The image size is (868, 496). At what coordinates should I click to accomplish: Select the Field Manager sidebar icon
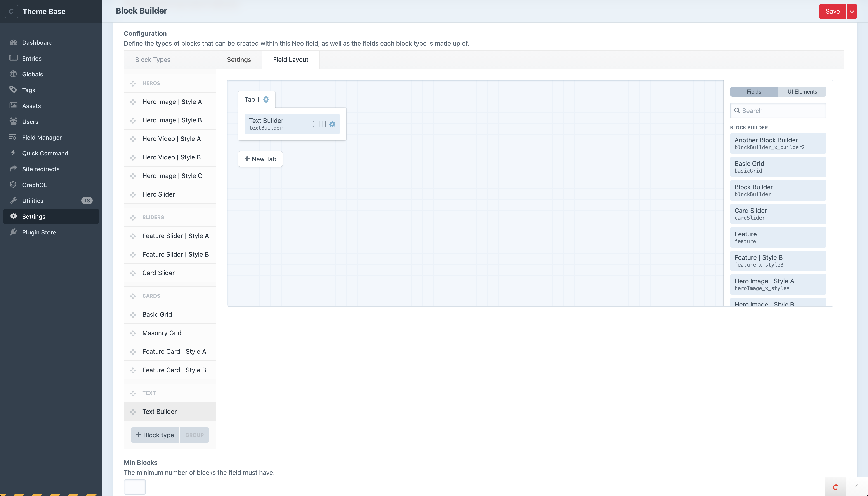pyautogui.click(x=13, y=137)
